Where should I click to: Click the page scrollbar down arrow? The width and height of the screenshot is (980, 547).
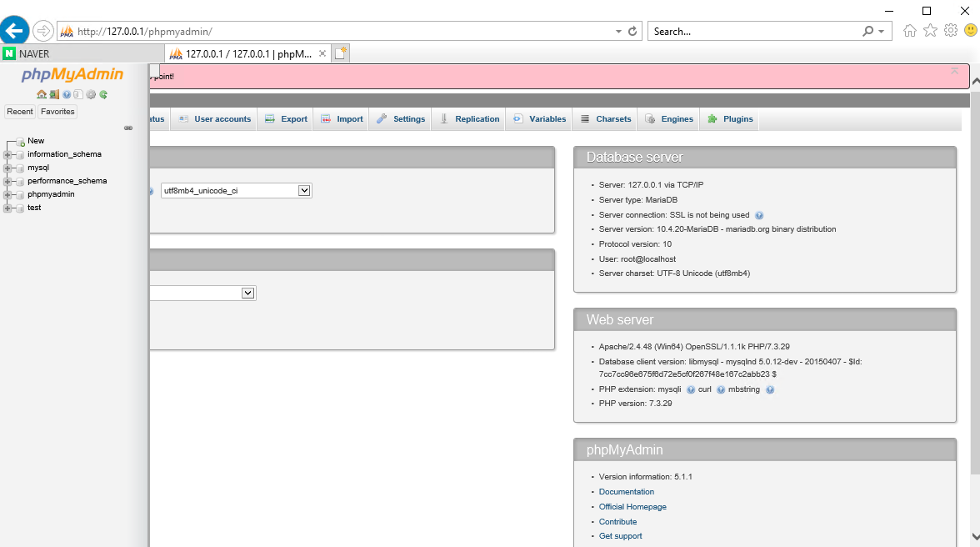click(975, 536)
